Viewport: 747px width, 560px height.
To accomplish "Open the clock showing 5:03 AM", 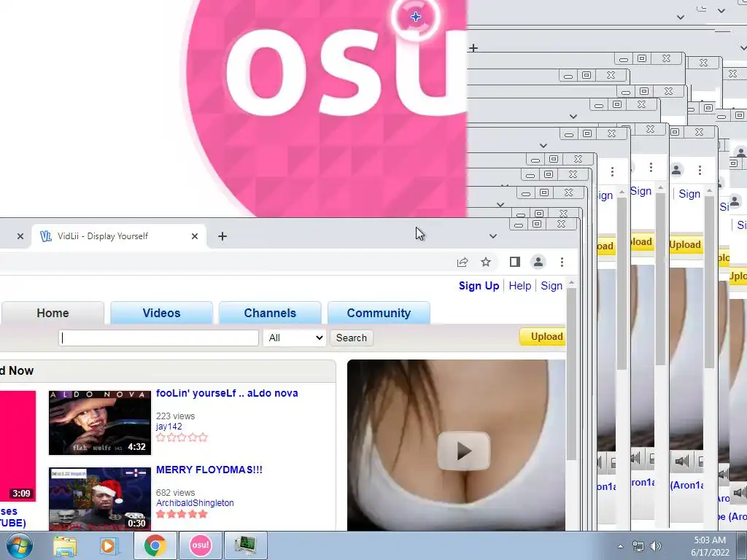I will (x=710, y=545).
